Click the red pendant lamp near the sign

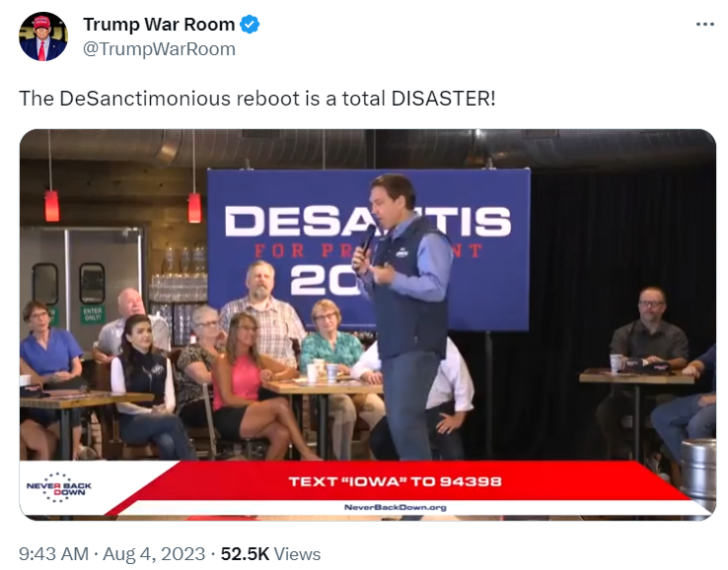coord(194,207)
